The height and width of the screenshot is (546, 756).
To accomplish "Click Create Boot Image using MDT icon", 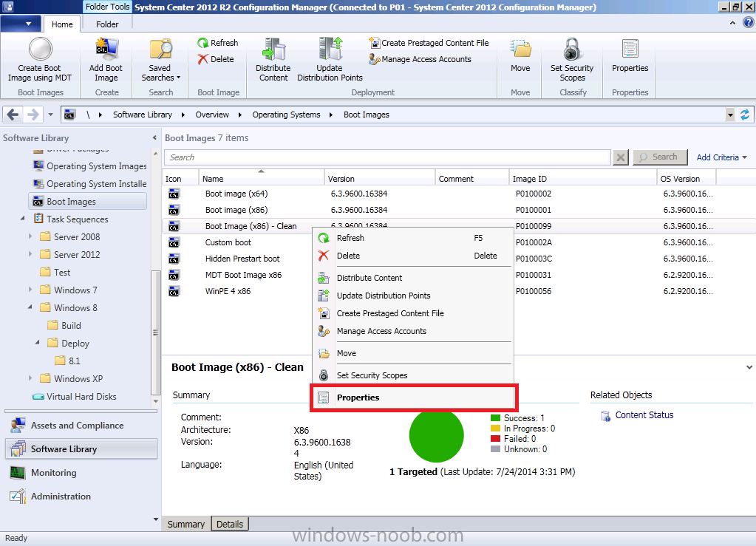I will click(x=40, y=50).
